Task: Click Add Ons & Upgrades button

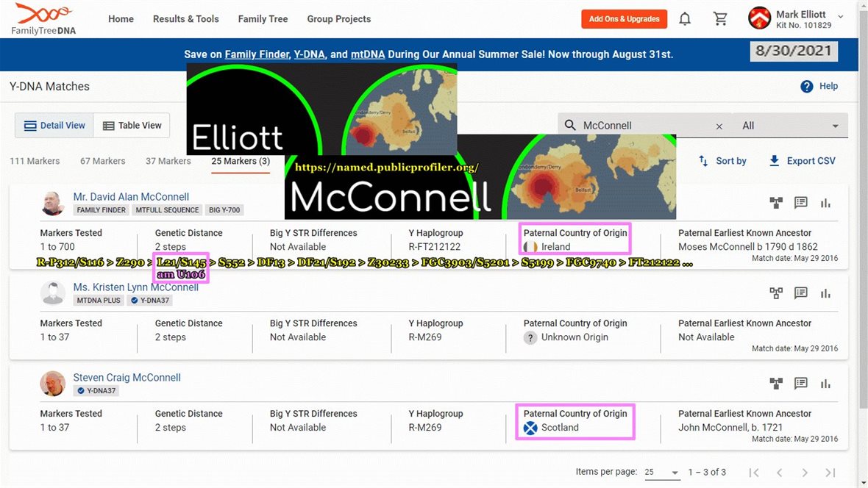Action: pos(624,19)
